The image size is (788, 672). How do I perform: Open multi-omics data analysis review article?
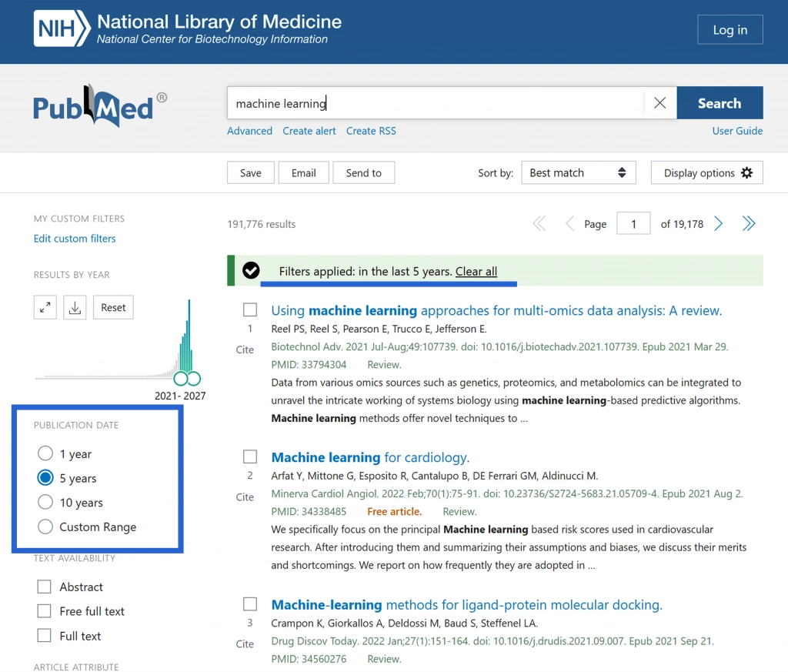(x=496, y=311)
